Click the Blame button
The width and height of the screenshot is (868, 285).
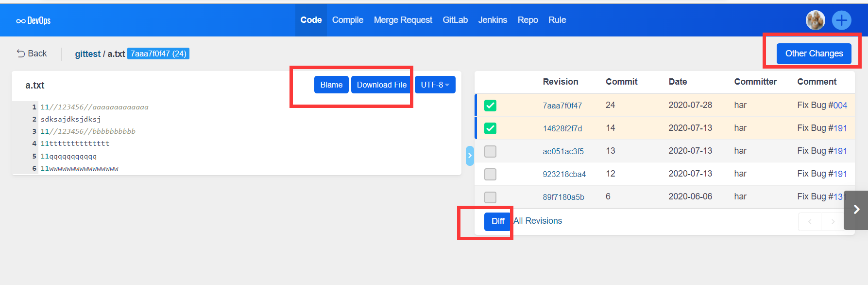(331, 85)
